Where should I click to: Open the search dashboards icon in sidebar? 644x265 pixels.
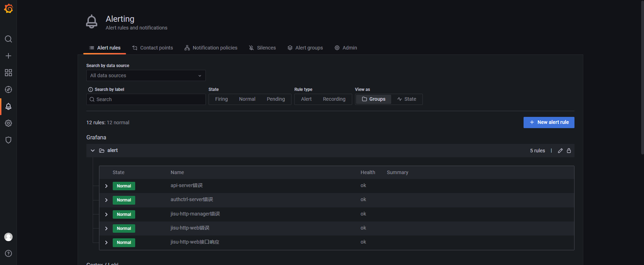[x=8, y=39]
